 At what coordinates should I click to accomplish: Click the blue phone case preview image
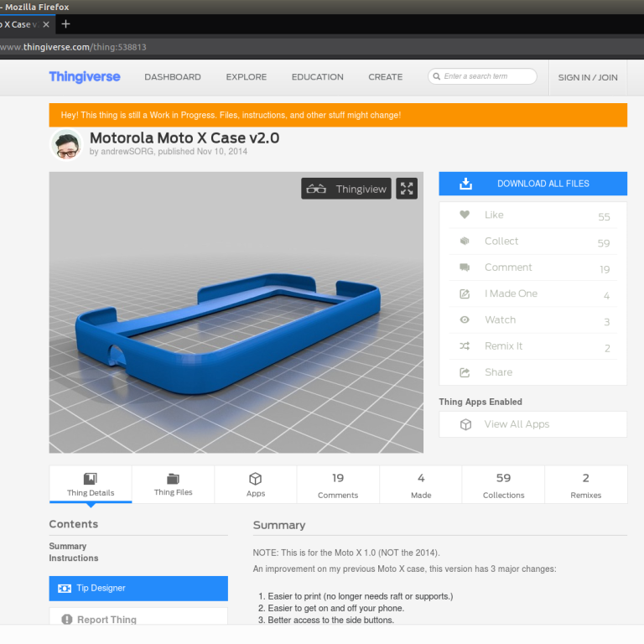click(x=236, y=313)
